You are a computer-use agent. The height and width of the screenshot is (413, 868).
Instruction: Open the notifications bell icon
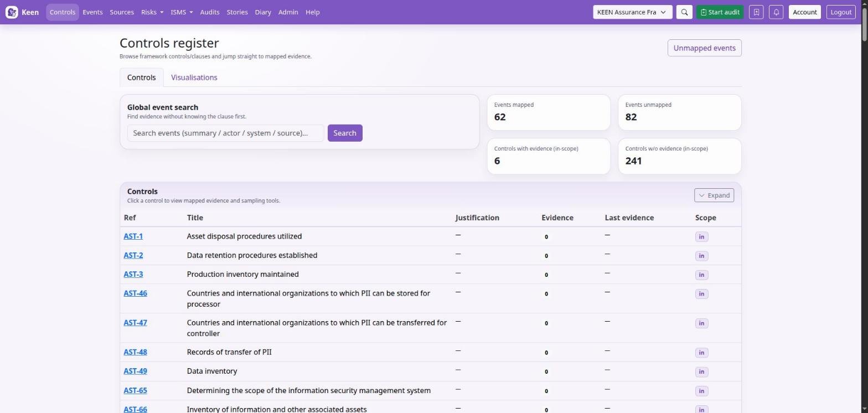[776, 12]
